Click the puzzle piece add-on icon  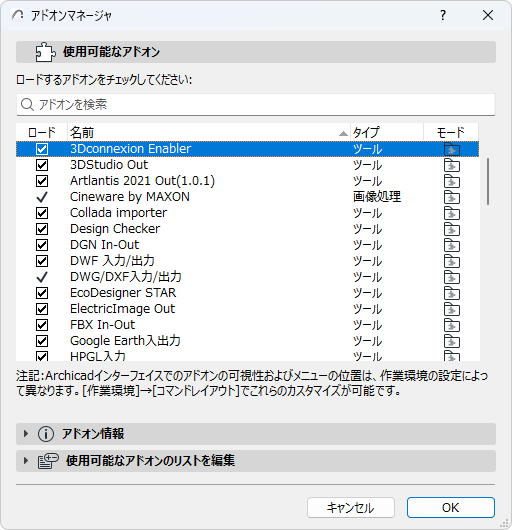[45, 52]
